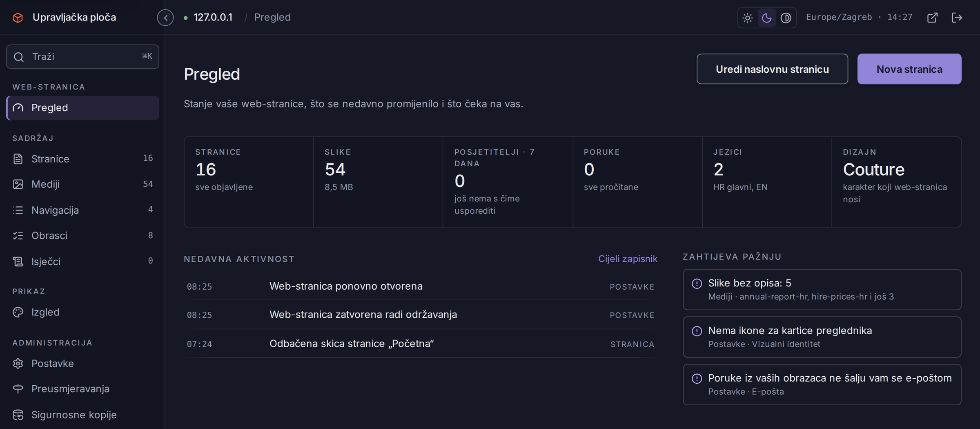Viewport: 980px width, 429px height.
Task: Click the log out icon
Action: tap(957, 18)
